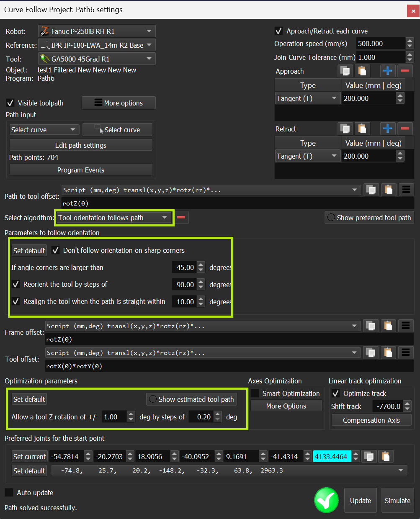Paste Retract settings with clipboard icon
Viewport: 420px width, 519px height.
362,128
